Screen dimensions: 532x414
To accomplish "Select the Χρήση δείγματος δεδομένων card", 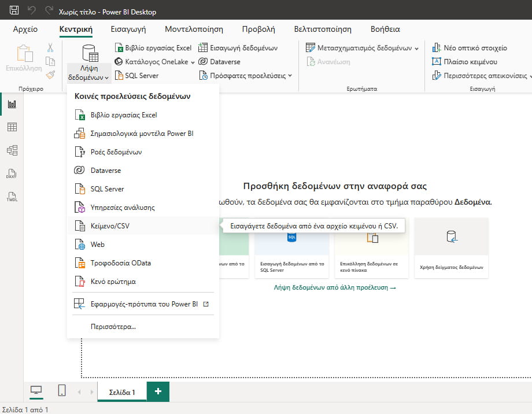I will [451, 248].
